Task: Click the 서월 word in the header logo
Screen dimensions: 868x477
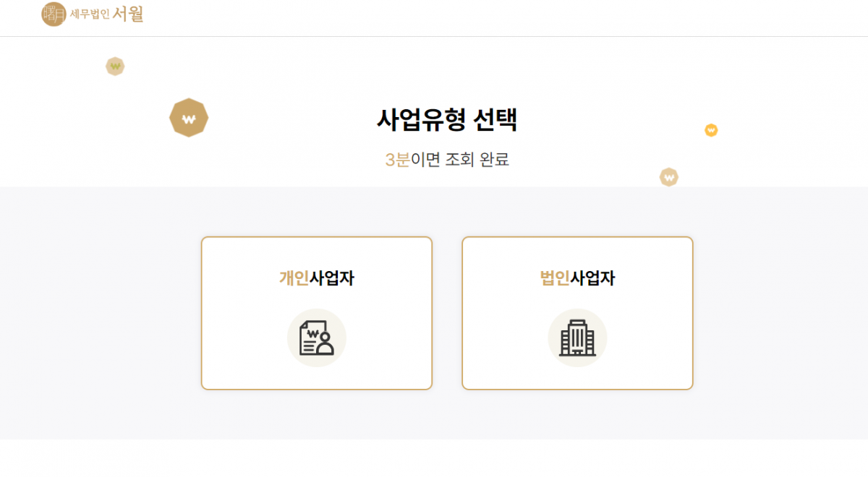Action: pos(128,14)
